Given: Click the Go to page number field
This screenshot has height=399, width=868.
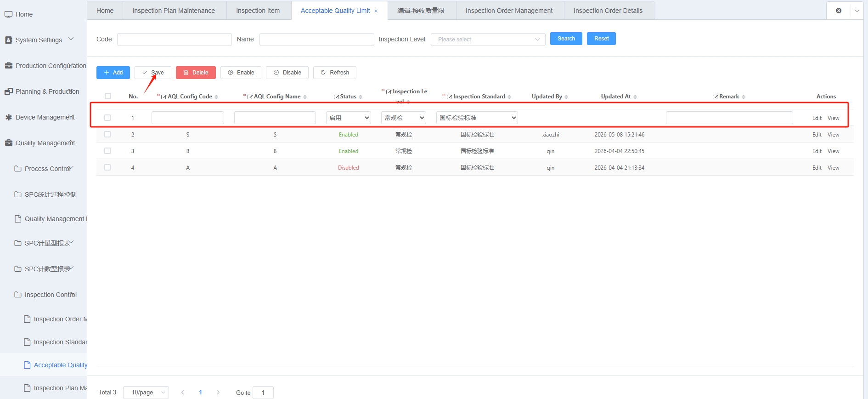Looking at the screenshot, I should pyautogui.click(x=263, y=393).
